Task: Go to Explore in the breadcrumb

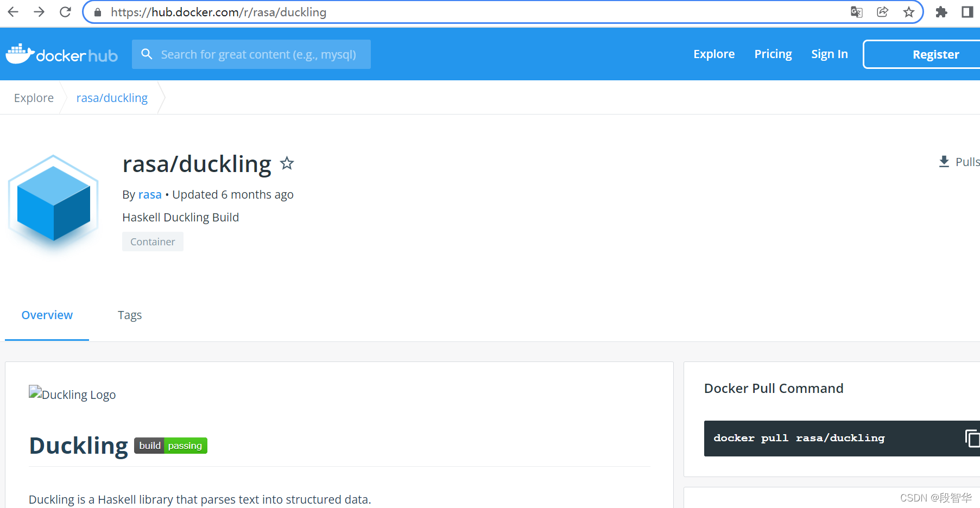Action: 34,98
